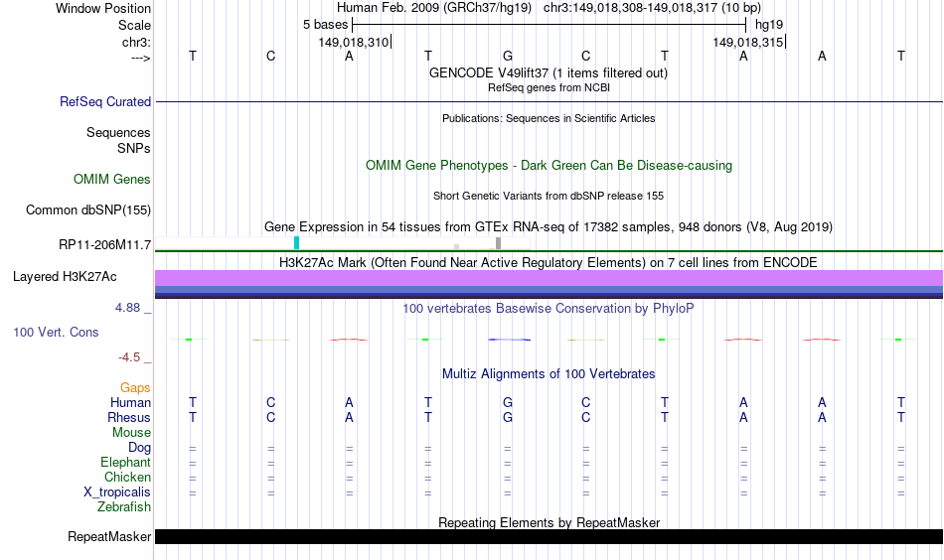
Task: Click the RP11-206M11.7 gene expression label
Action: [104, 245]
